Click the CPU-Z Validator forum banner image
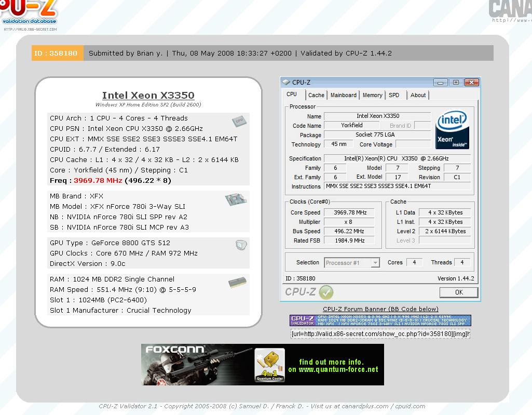532x415 pixels. pyautogui.click(x=380, y=320)
